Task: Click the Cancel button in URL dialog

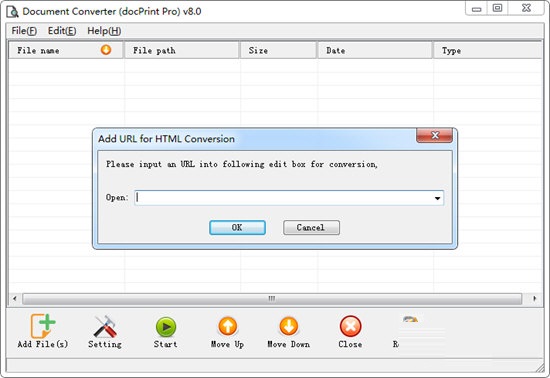Action: [x=311, y=228]
